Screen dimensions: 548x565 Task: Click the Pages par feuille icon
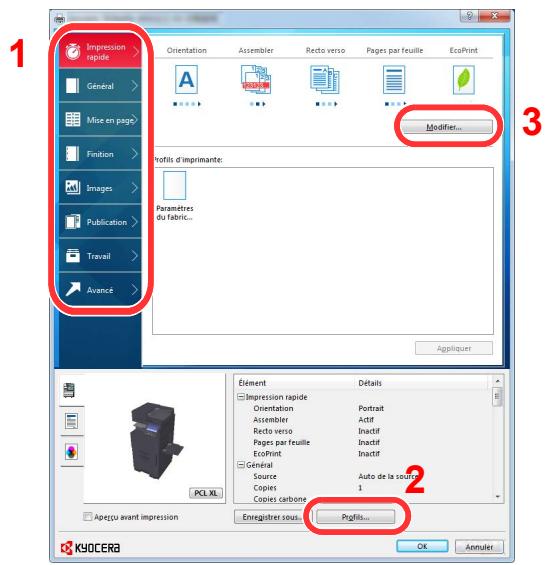(394, 79)
